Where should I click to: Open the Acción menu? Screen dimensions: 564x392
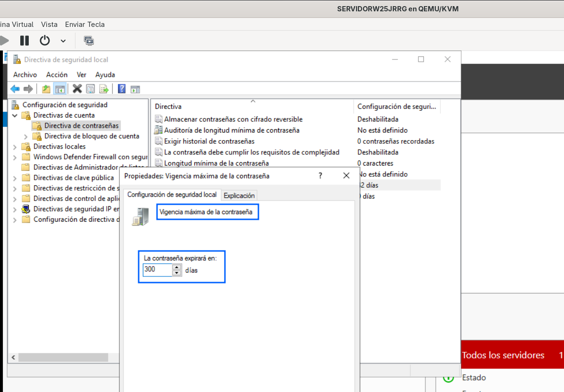tap(57, 75)
